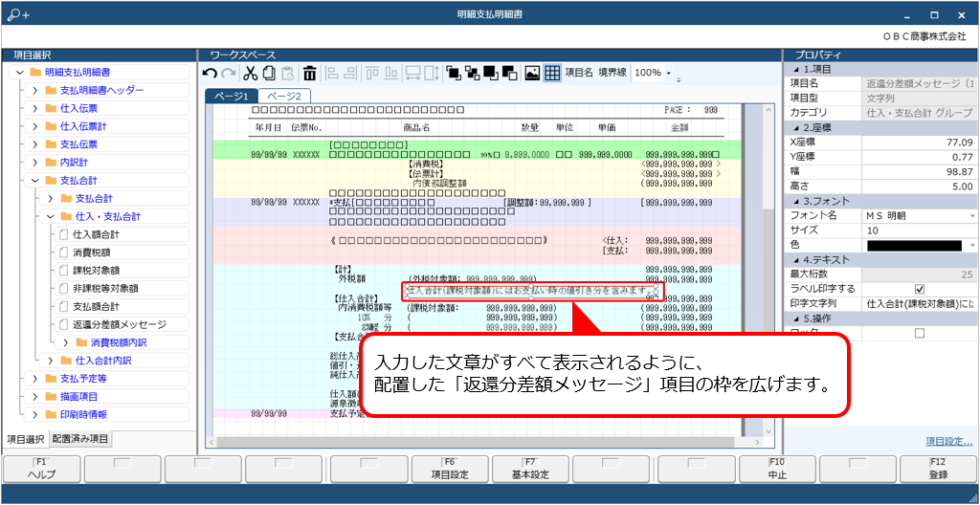Screen dimensions: 980x505
Task: Expand the 内訳計 folder
Action: coord(35,163)
